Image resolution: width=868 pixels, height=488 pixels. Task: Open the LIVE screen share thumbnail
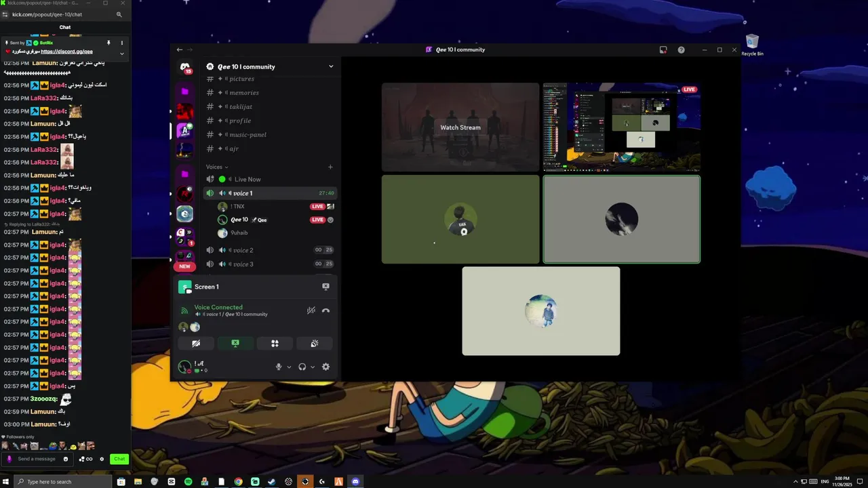pos(622,127)
